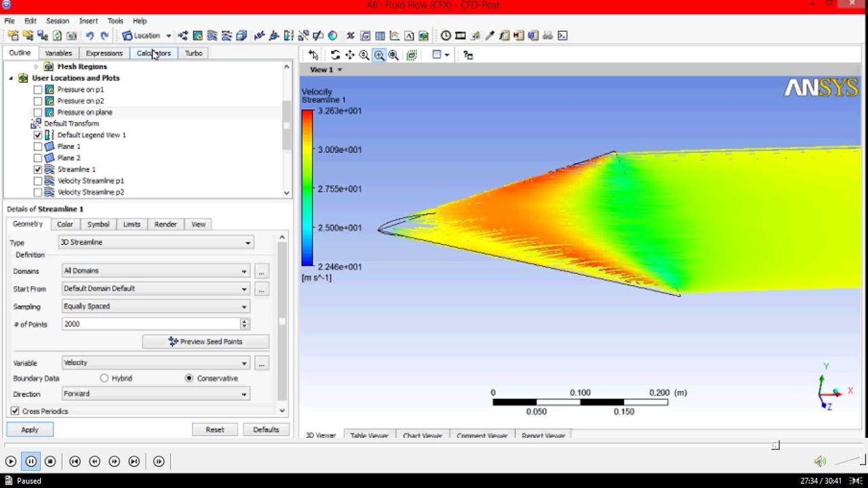Open the Tools menu
868x488 pixels.
tap(115, 21)
